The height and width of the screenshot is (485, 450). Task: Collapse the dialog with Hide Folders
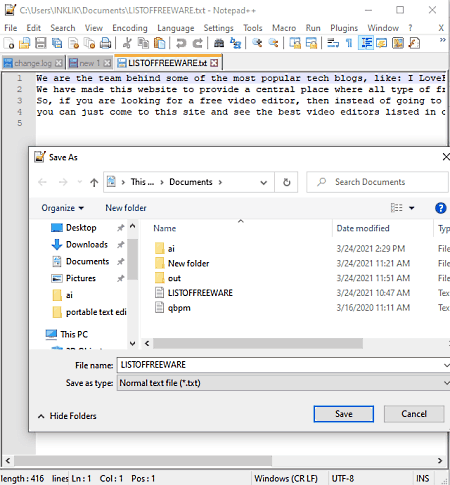coord(67,416)
